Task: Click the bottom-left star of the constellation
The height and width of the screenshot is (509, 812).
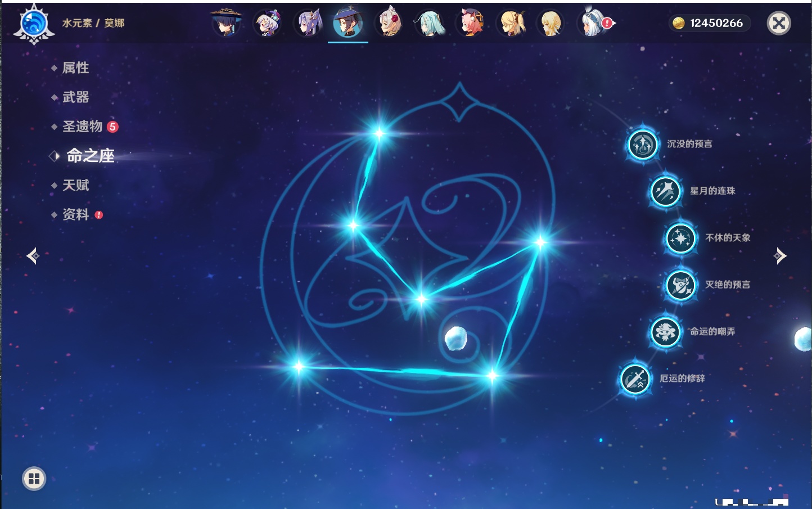Action: point(299,367)
